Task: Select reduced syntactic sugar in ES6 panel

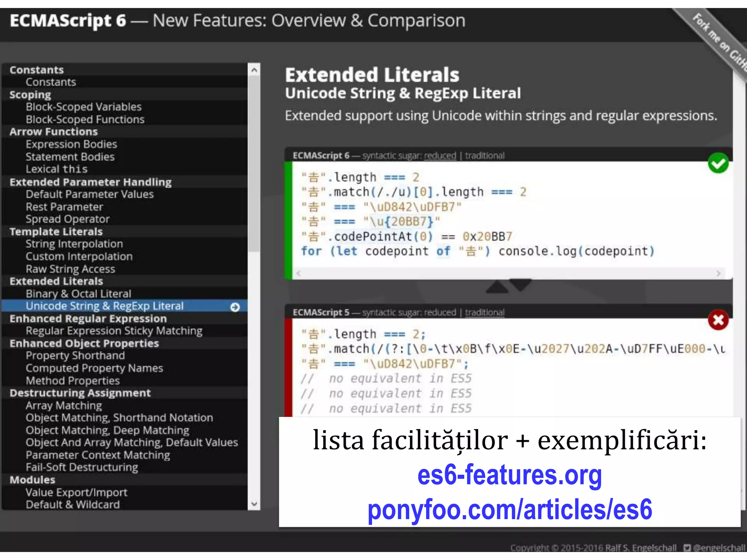Action: click(440, 156)
